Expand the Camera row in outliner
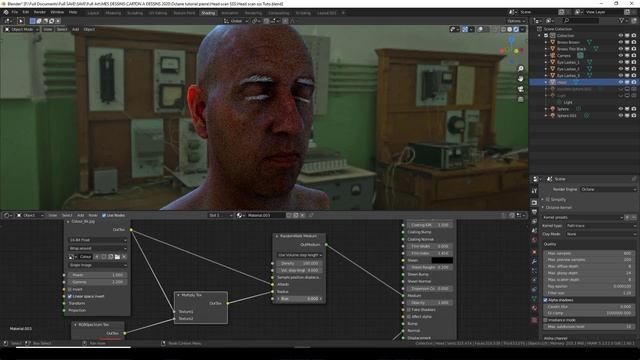 tap(546, 56)
